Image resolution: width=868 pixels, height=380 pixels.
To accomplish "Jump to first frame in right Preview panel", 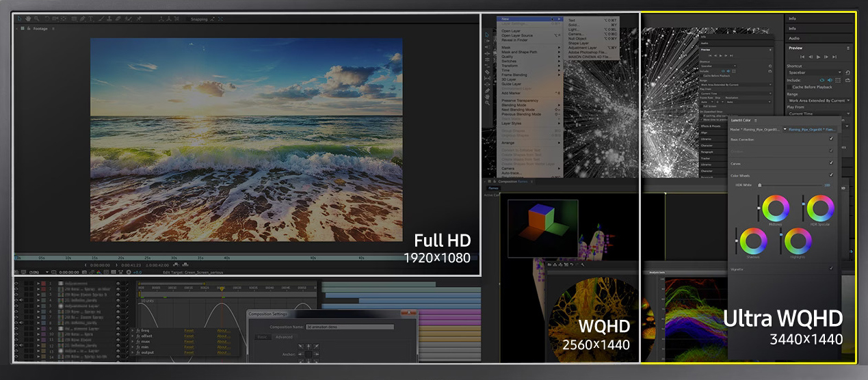I will point(802,57).
